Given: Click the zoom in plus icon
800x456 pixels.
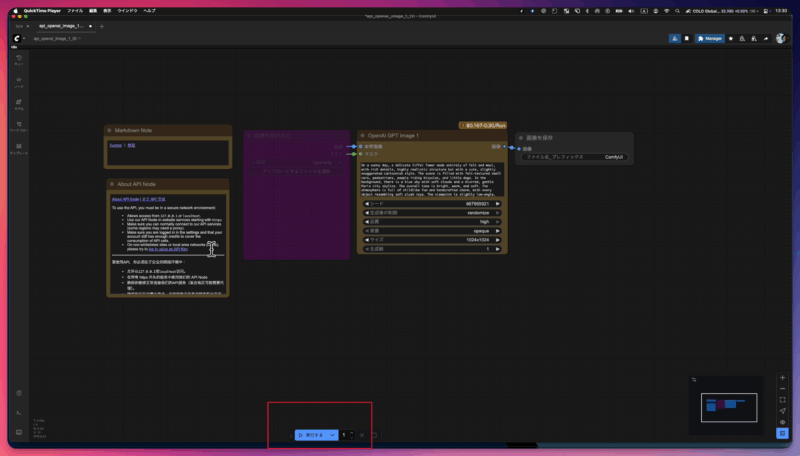Looking at the screenshot, I should pyautogui.click(x=783, y=379).
